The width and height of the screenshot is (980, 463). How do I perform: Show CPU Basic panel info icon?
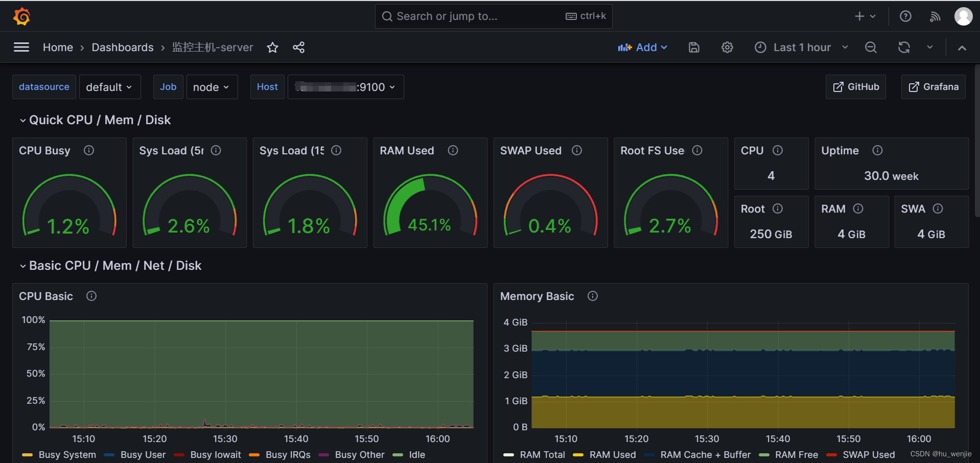[x=91, y=296]
